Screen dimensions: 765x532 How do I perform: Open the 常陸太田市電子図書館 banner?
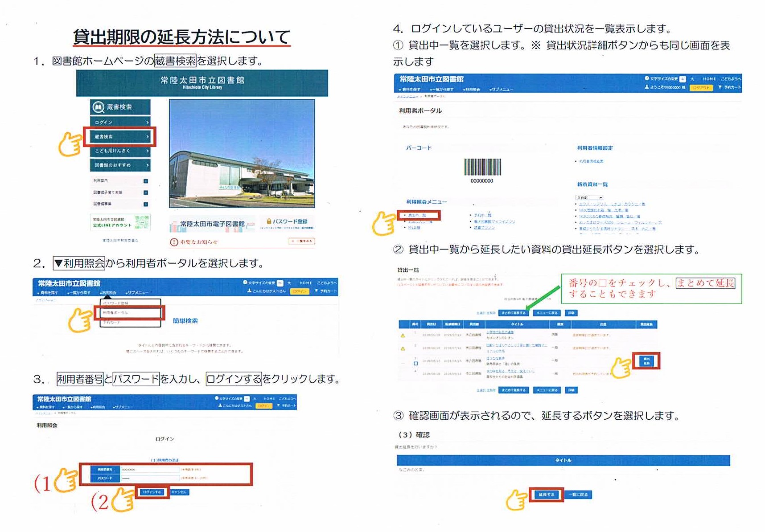[x=212, y=224]
